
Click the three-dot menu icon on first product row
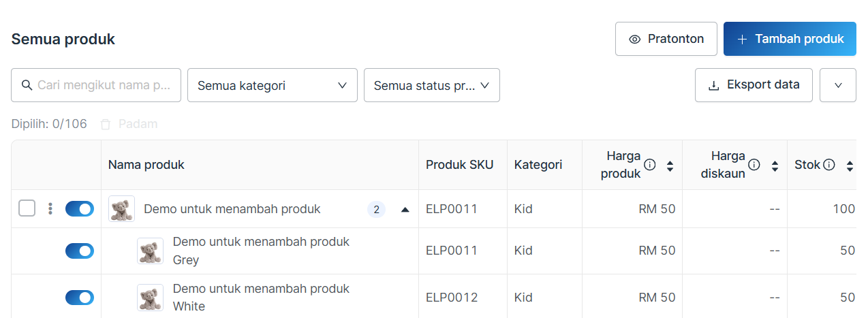click(50, 209)
